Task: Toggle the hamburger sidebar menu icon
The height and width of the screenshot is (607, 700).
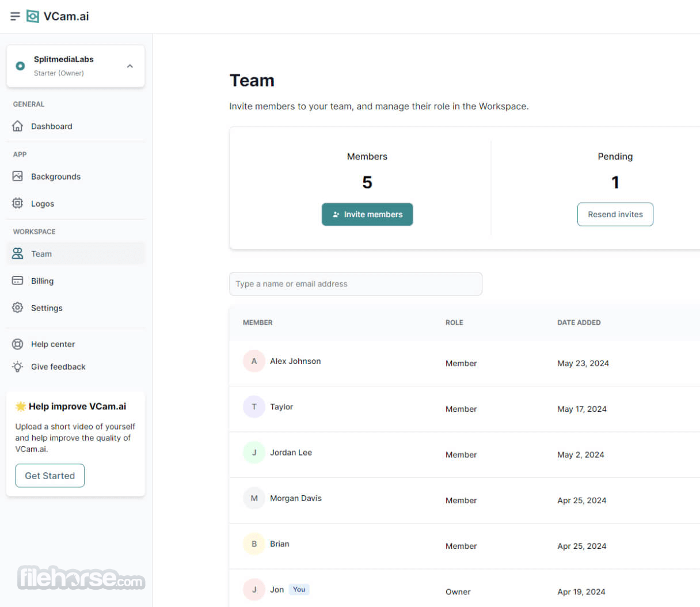Action: [15, 16]
